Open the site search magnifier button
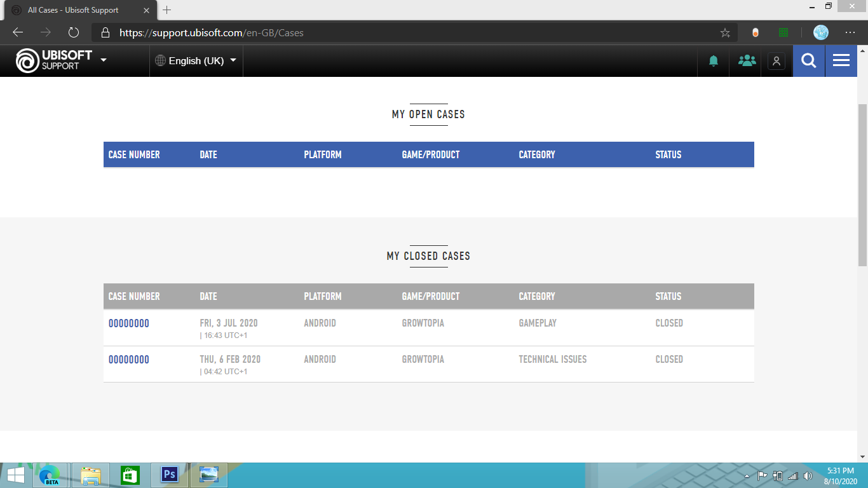Viewport: 868px width, 488px height. click(809, 61)
